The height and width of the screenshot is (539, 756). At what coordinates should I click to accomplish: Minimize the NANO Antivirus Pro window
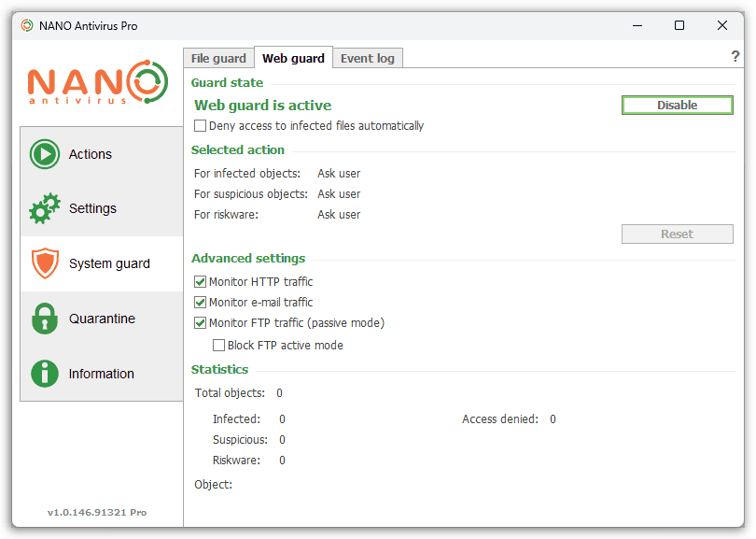coord(637,25)
